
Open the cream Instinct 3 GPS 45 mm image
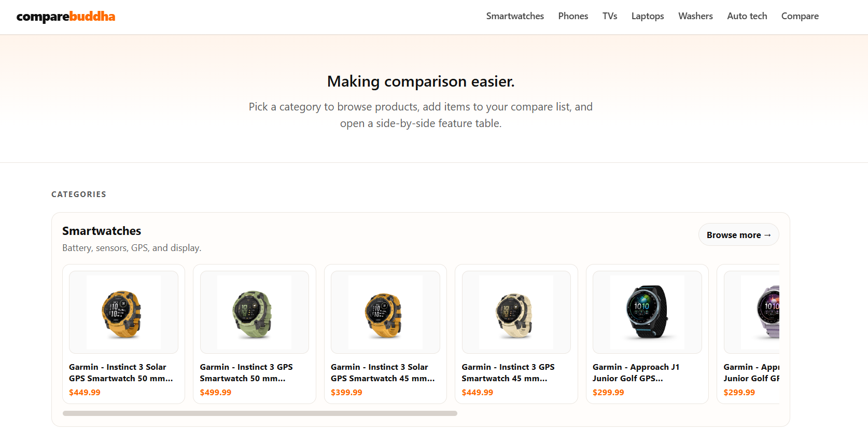click(516, 312)
